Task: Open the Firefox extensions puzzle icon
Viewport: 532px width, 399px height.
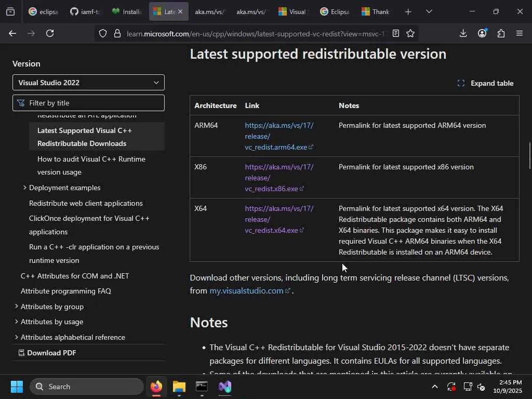Action: tap(501, 34)
